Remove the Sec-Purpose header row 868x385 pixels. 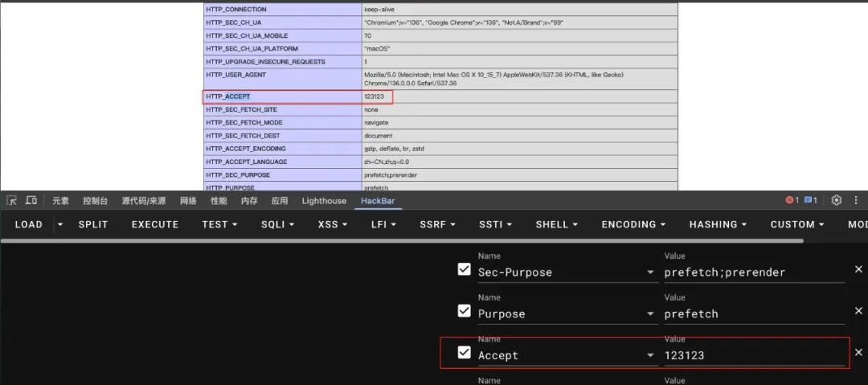tap(858, 269)
